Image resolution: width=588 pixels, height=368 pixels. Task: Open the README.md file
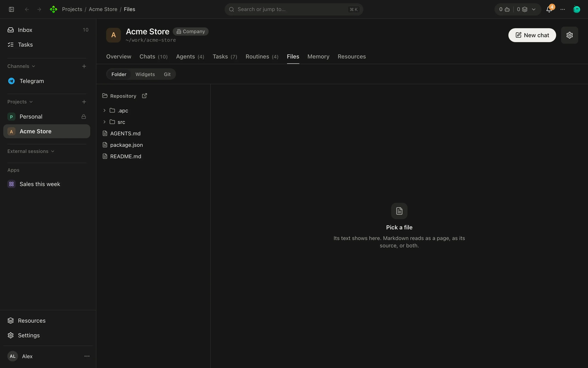coord(154,156)
